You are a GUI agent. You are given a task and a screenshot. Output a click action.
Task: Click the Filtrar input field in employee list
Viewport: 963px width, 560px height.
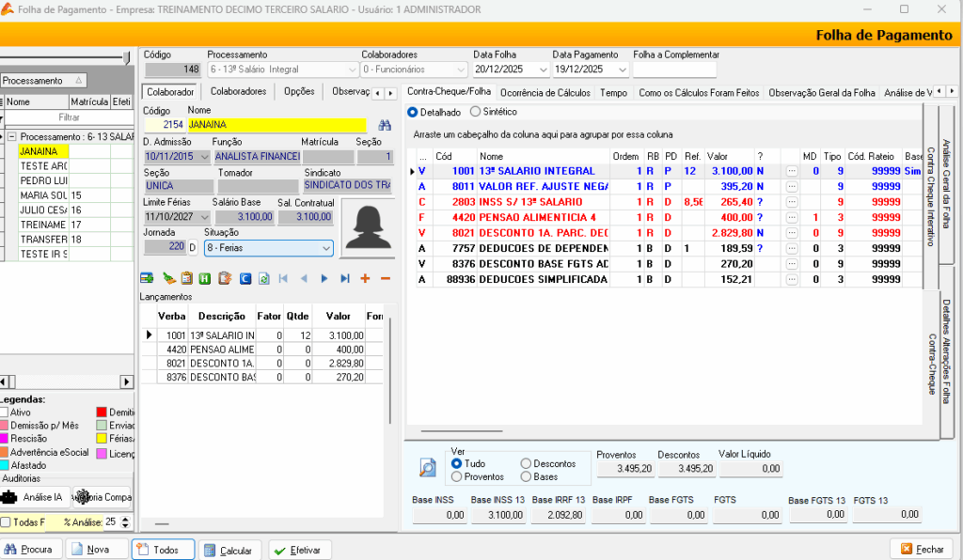(69, 117)
